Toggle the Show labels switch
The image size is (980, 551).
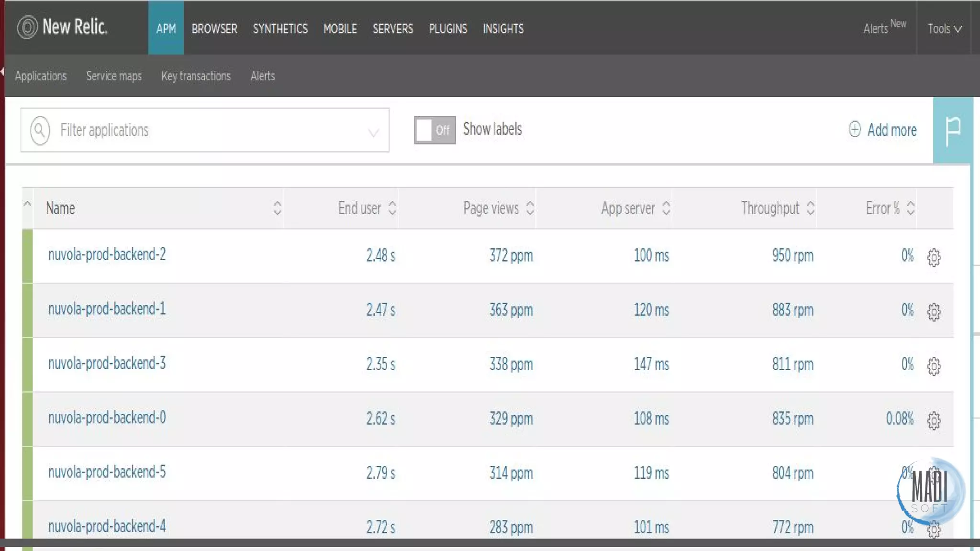click(434, 130)
